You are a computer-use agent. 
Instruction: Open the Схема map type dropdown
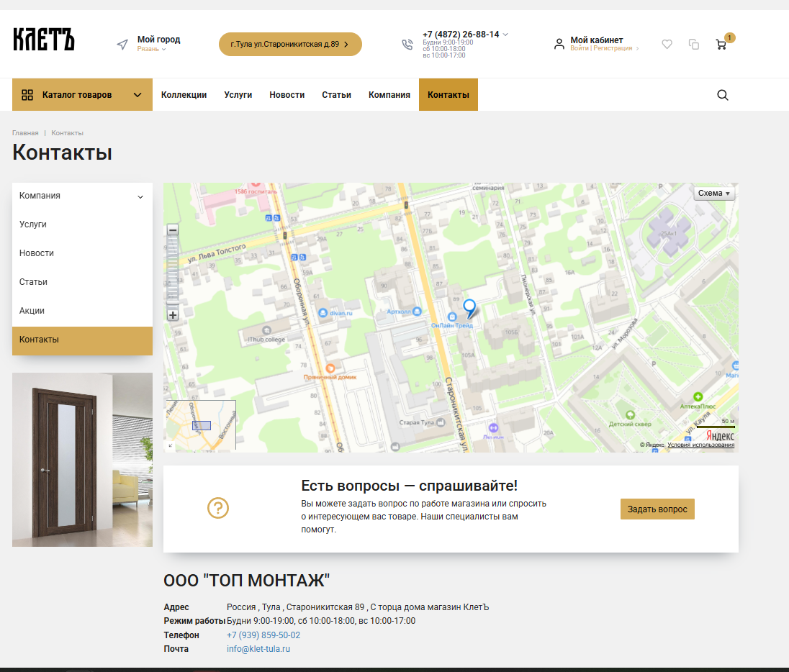click(x=713, y=194)
